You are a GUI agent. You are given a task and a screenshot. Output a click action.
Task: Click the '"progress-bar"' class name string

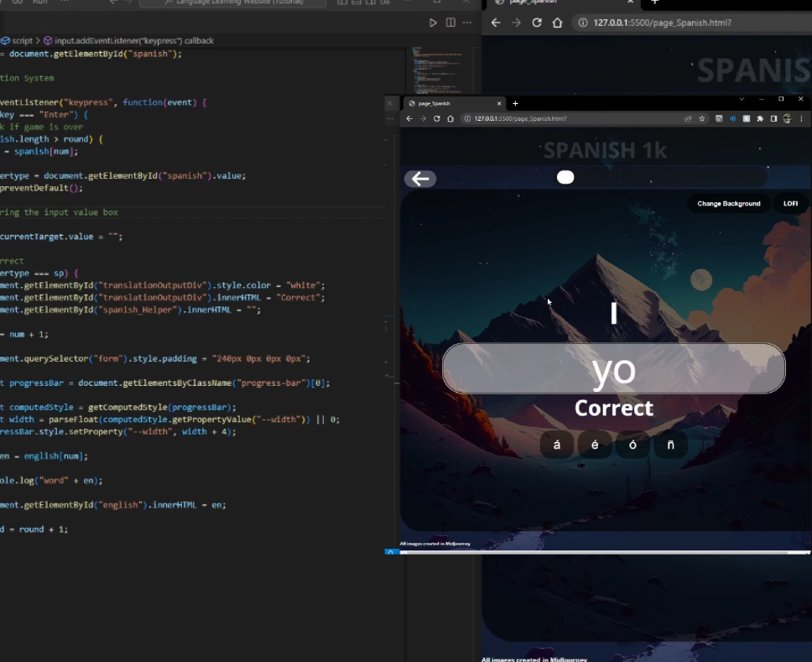click(x=271, y=383)
